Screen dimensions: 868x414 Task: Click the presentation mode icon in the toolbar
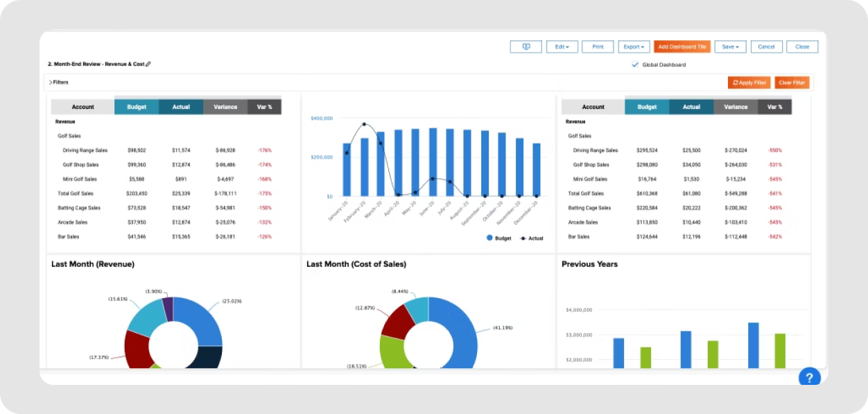[526, 46]
